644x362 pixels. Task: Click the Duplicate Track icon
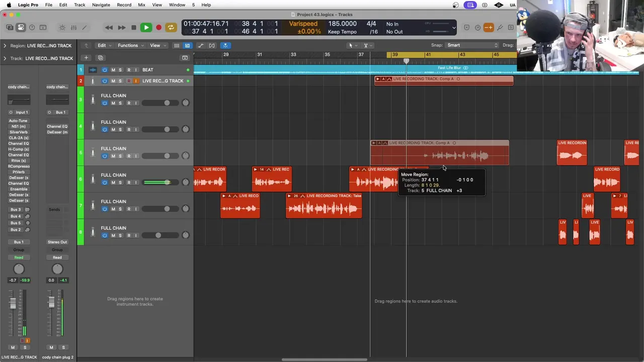[x=100, y=58]
